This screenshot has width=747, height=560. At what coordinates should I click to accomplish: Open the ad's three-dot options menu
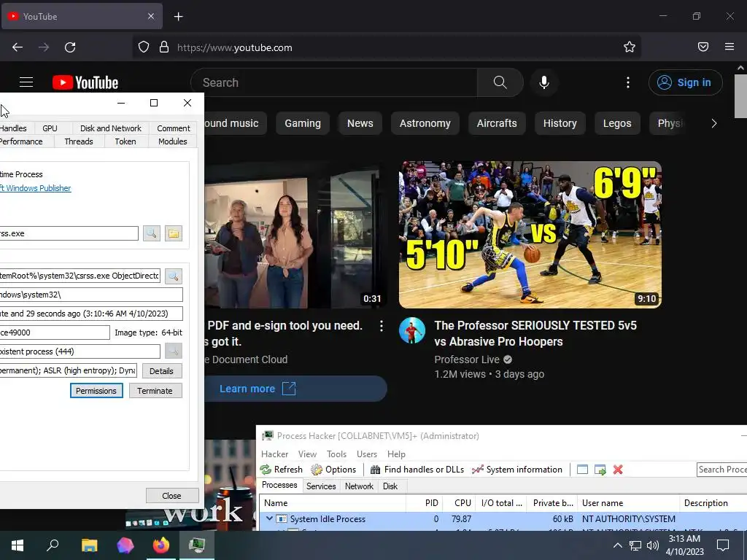tap(381, 326)
